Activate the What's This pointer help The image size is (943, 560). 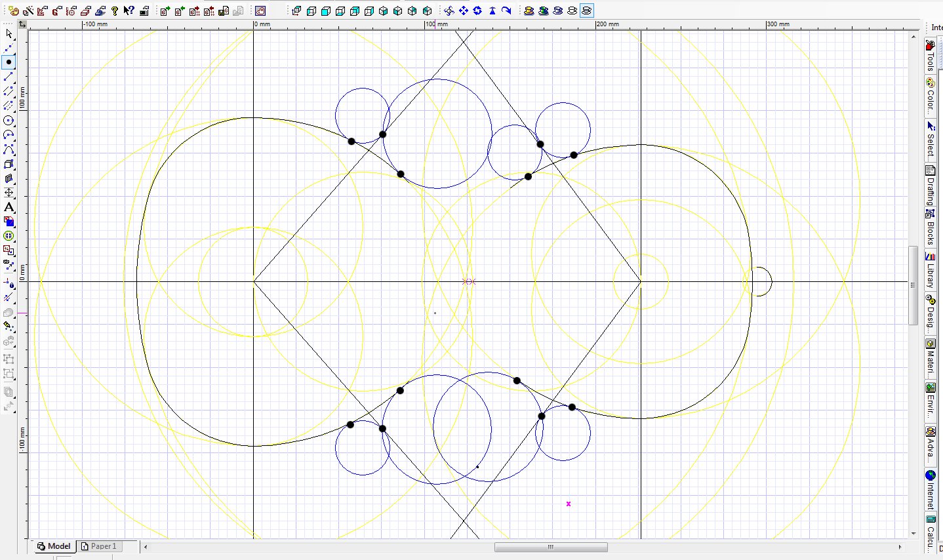[x=129, y=10]
